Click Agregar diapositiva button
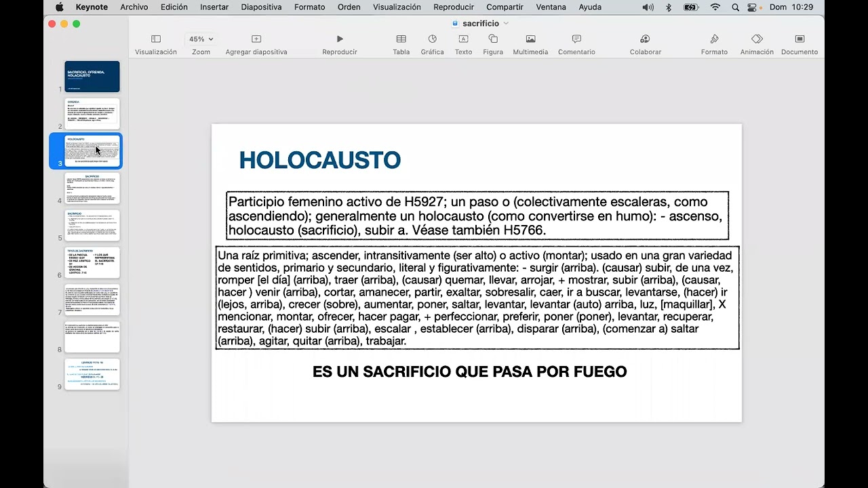 (x=256, y=45)
